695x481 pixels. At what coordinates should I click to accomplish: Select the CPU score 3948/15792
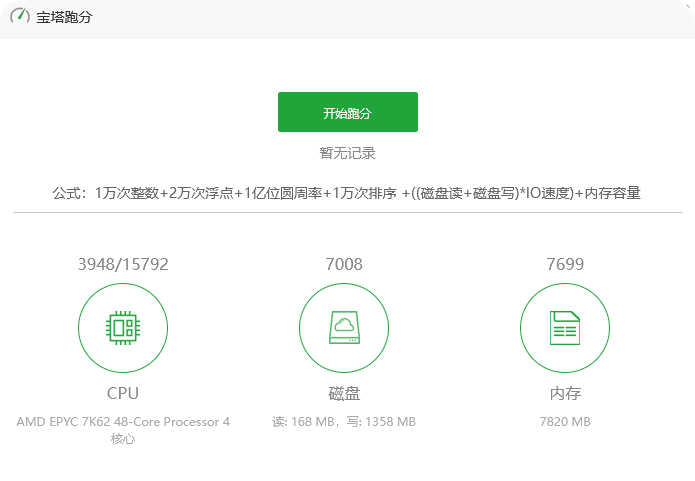[x=123, y=265]
